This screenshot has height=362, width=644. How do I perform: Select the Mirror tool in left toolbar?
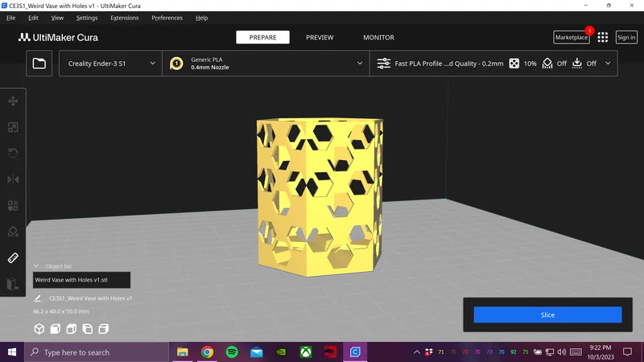[13, 179]
